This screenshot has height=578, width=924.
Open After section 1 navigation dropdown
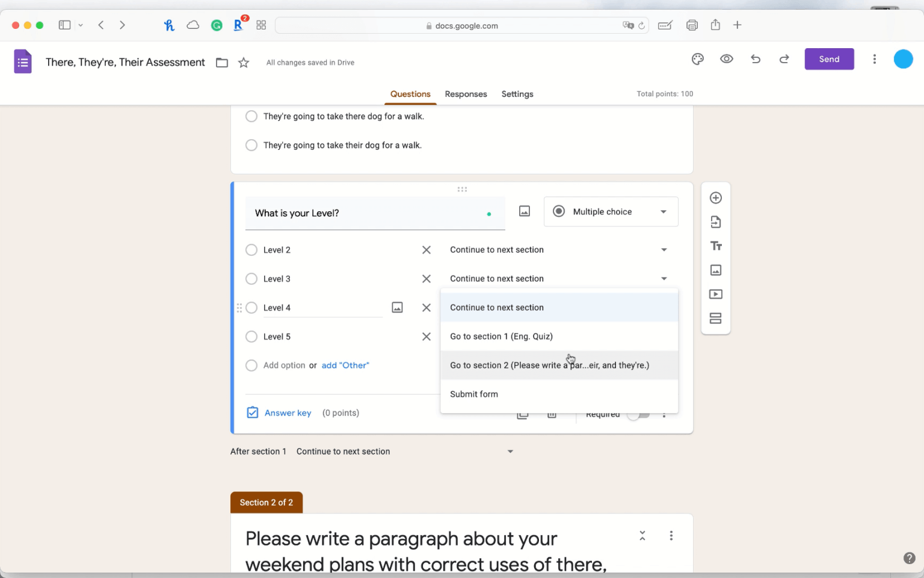pos(510,452)
